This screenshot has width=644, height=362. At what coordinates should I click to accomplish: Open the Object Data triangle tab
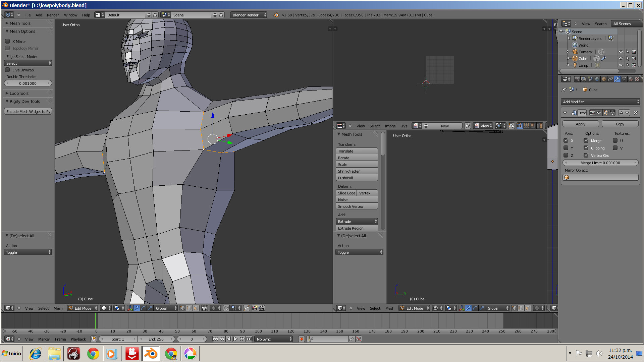624,79
